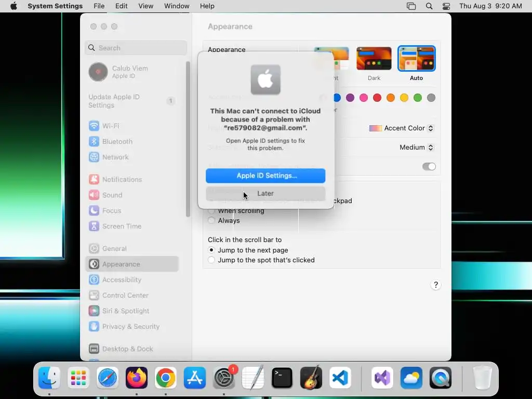The height and width of the screenshot is (399, 532).
Task: Open the Medium sidebar icon size dropdown
Action: 417,147
